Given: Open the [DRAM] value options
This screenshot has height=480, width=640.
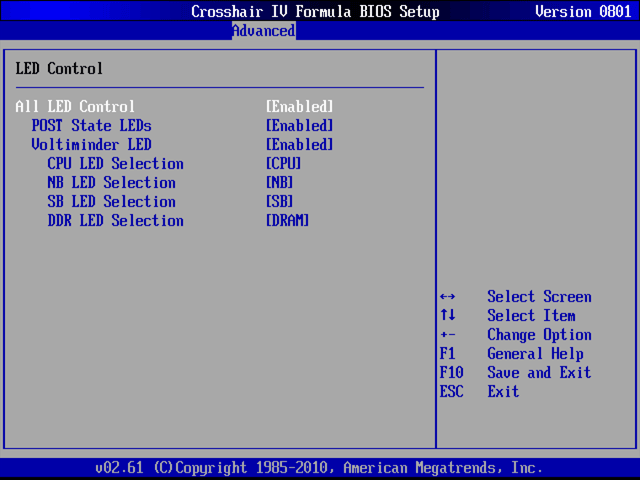Looking at the screenshot, I should coord(287,220).
